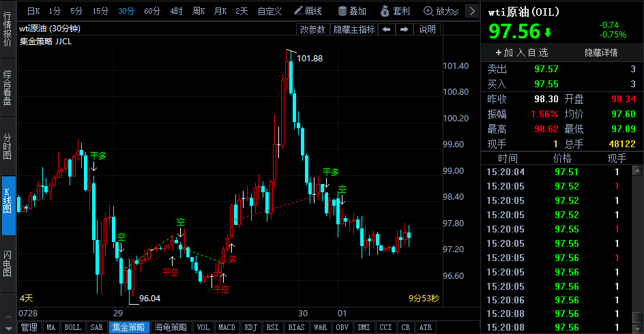Open 自定义 custom period
Screen dimensions: 644x334
[269, 11]
